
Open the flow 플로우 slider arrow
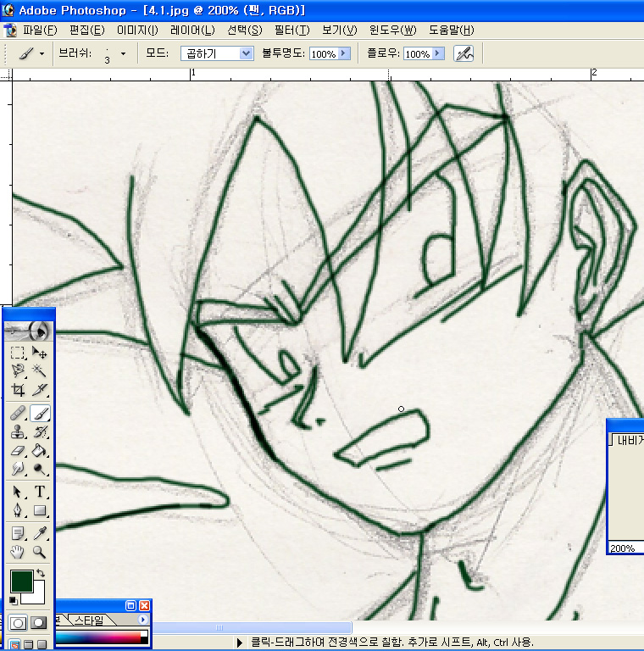pos(438,53)
